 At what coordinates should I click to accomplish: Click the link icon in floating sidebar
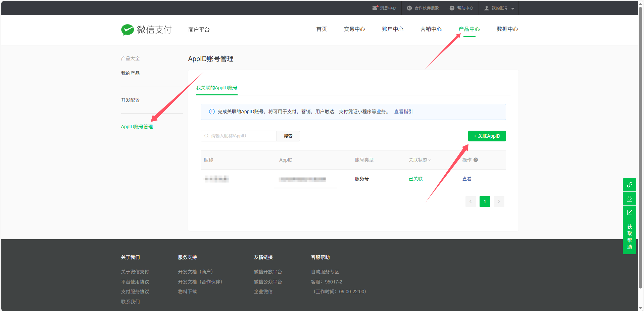coord(629,185)
